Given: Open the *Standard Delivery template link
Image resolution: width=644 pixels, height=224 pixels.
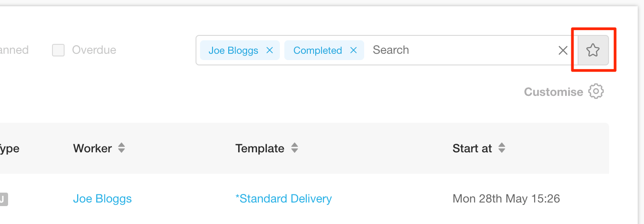Looking at the screenshot, I should [x=283, y=198].
